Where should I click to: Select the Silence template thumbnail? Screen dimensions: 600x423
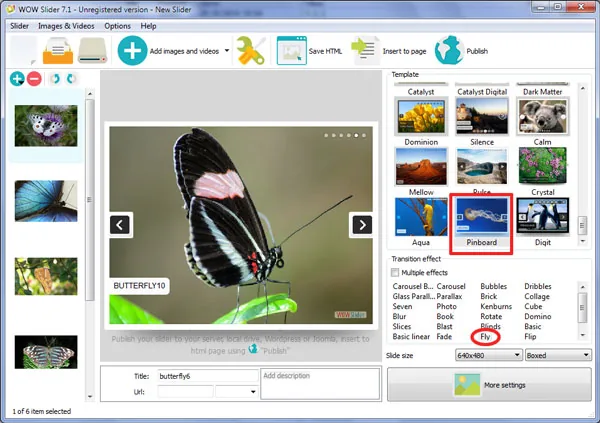[482, 117]
